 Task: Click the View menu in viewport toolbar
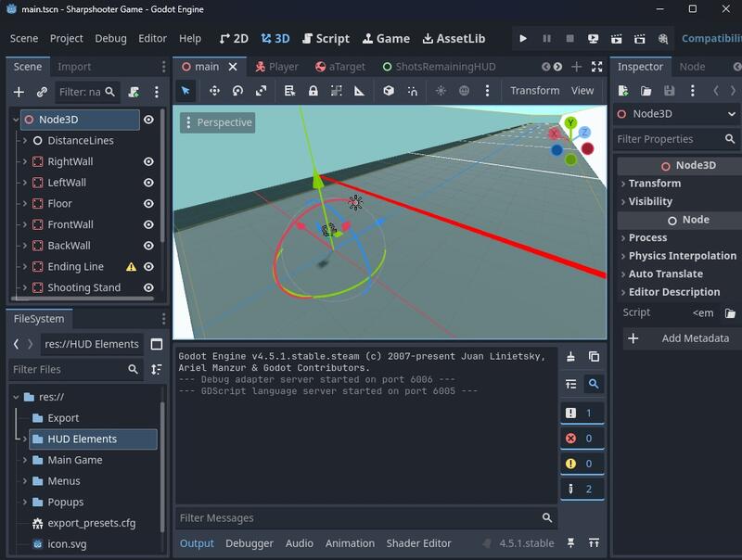click(582, 90)
